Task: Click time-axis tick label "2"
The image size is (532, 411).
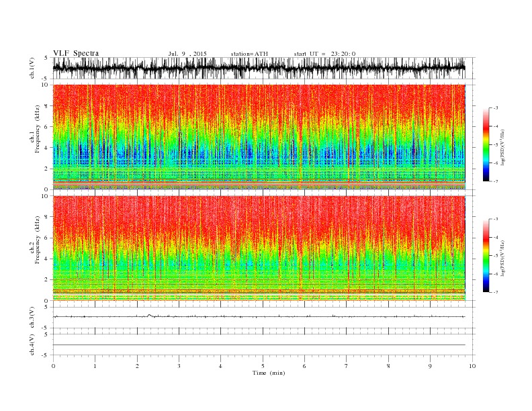Action: pyautogui.click(x=137, y=366)
